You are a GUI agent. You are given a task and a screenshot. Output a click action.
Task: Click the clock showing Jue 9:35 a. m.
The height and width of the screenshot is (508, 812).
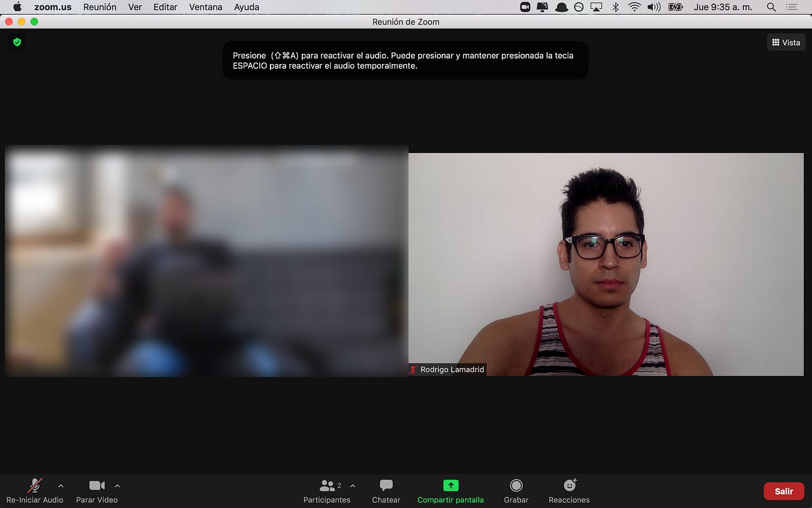(x=723, y=7)
